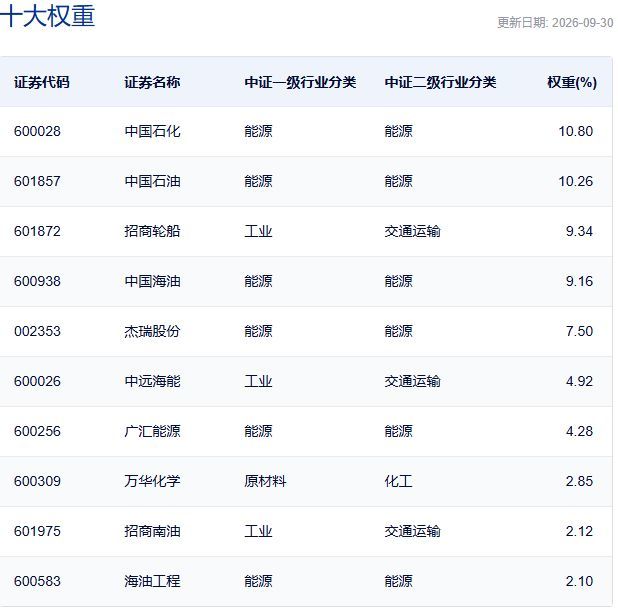
Task: Click weight value 9.34
Action: tap(579, 231)
